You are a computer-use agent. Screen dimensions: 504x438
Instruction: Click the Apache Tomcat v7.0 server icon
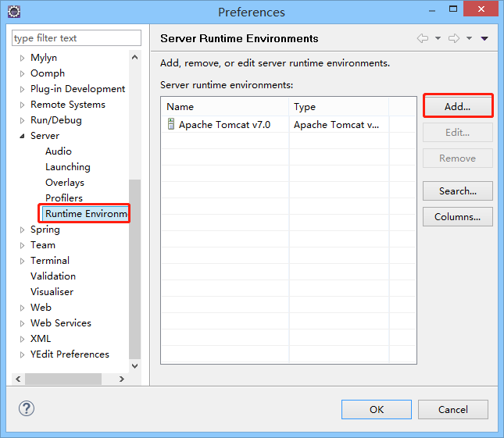point(171,124)
